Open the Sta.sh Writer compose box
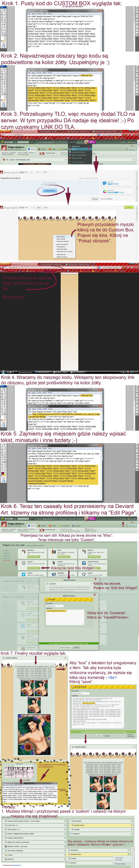This screenshot has height=868, width=139. click(117, 183)
